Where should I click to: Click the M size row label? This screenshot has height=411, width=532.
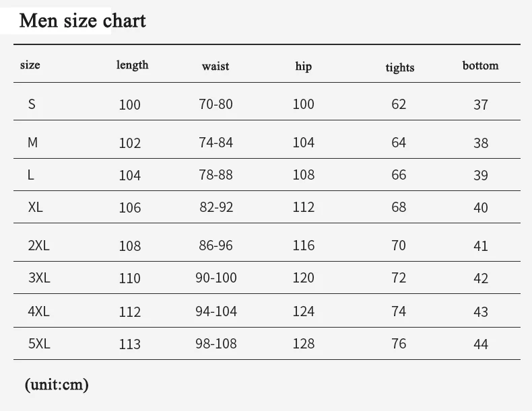[32, 143]
